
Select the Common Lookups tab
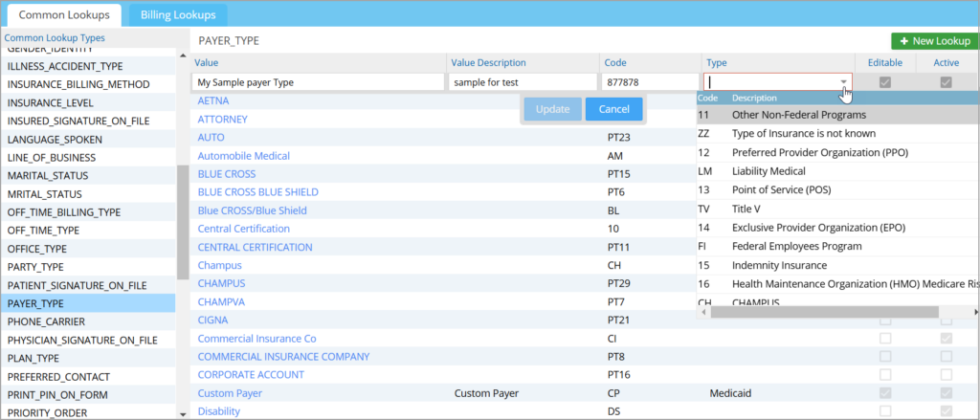pyautogui.click(x=64, y=15)
